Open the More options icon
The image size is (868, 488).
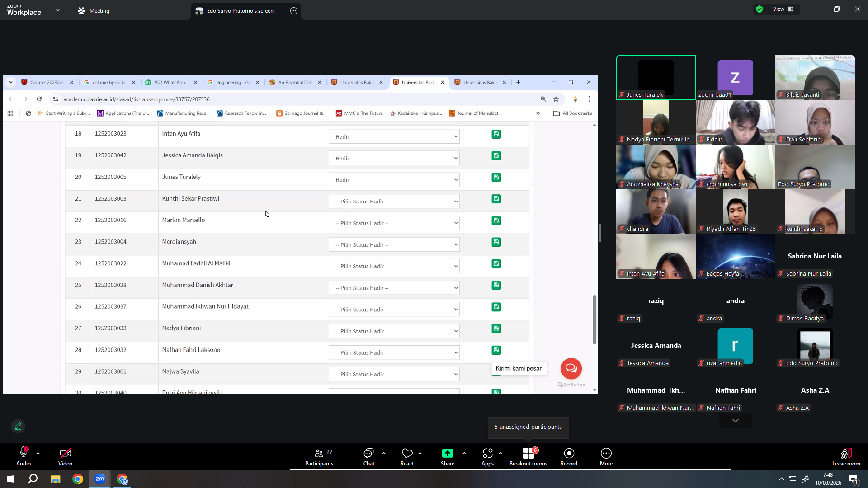tap(606, 453)
